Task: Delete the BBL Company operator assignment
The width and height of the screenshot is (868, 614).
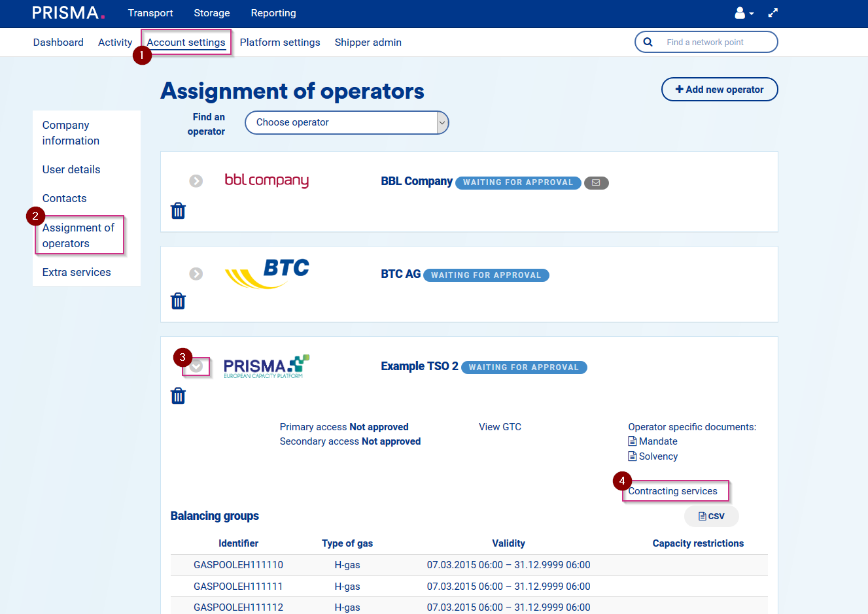Action: (x=178, y=211)
